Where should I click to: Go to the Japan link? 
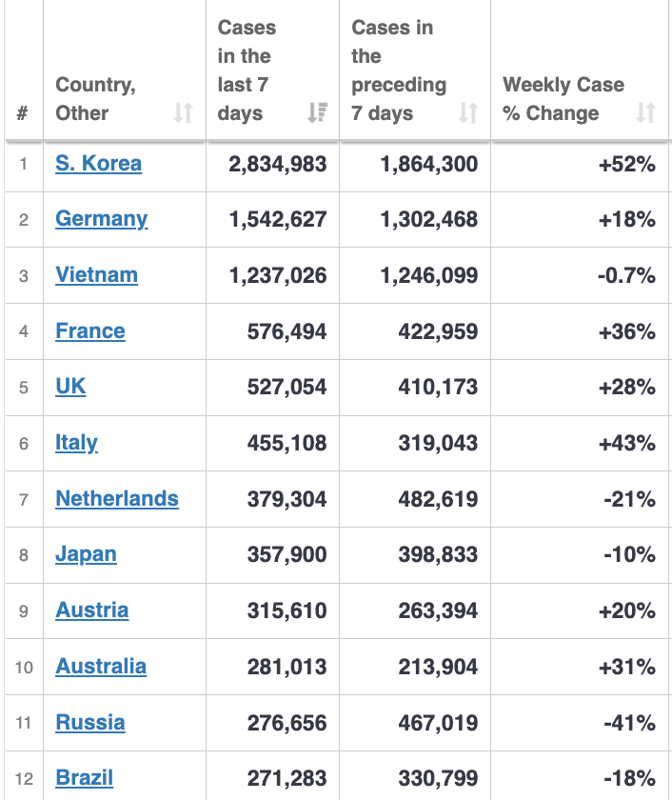(x=86, y=554)
